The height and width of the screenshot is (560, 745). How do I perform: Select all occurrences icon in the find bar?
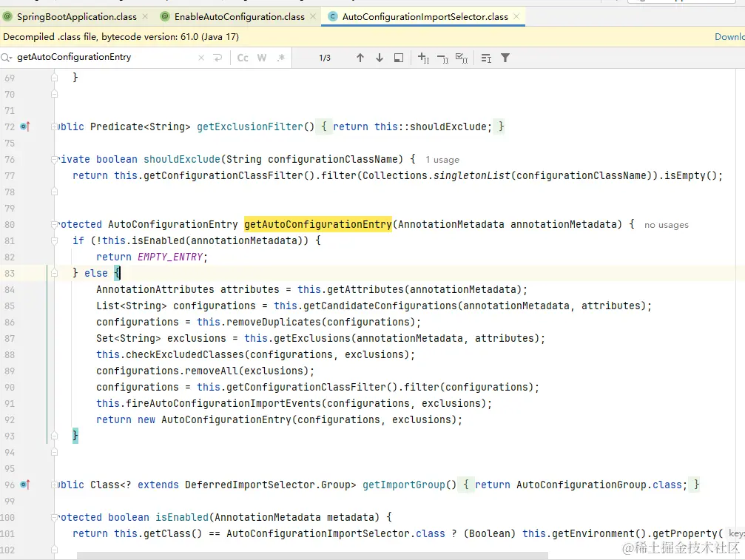(x=462, y=58)
